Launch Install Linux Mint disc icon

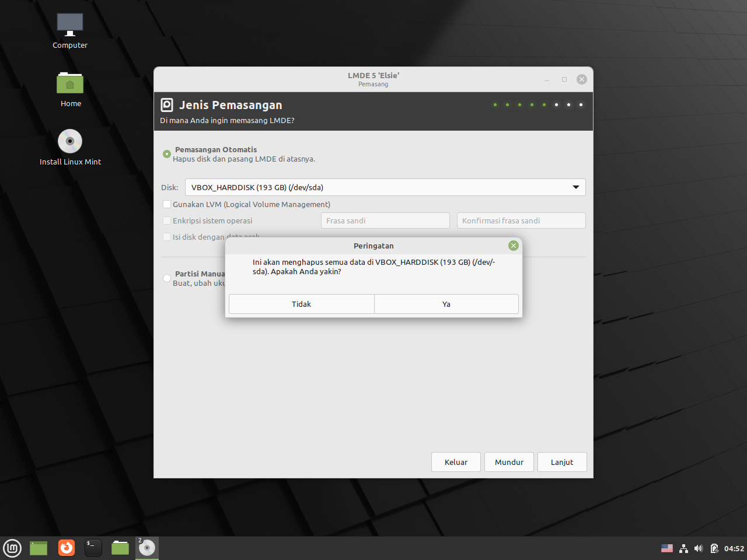[70, 147]
